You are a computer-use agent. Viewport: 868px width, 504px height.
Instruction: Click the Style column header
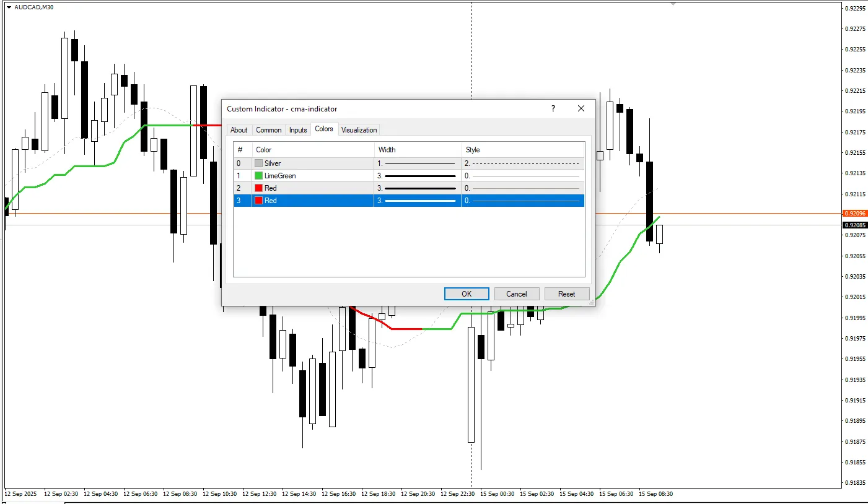tap(523, 150)
